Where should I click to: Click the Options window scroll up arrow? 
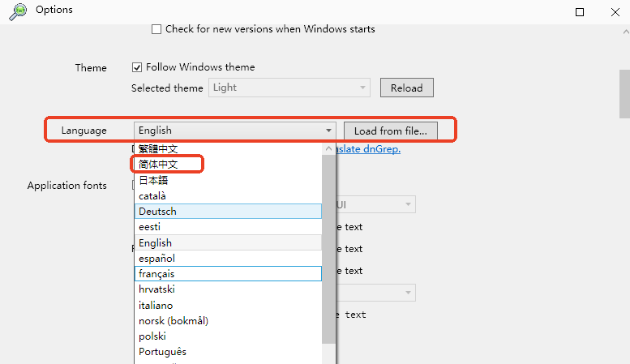pos(625,32)
